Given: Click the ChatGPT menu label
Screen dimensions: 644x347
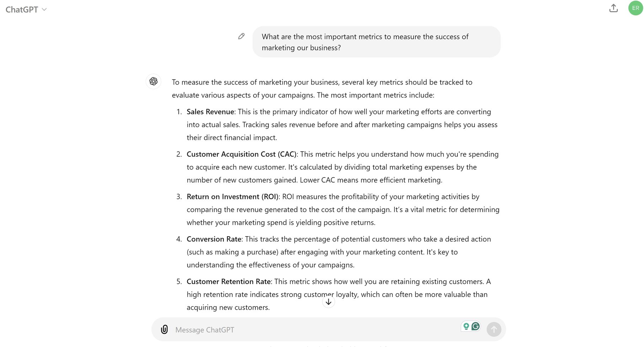Looking at the screenshot, I should coord(21,9).
